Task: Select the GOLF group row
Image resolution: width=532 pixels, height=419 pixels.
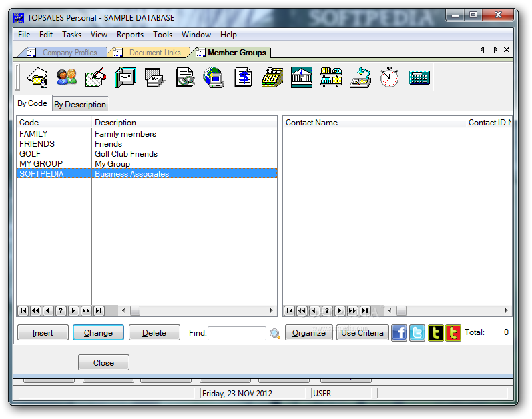Action: pos(147,154)
